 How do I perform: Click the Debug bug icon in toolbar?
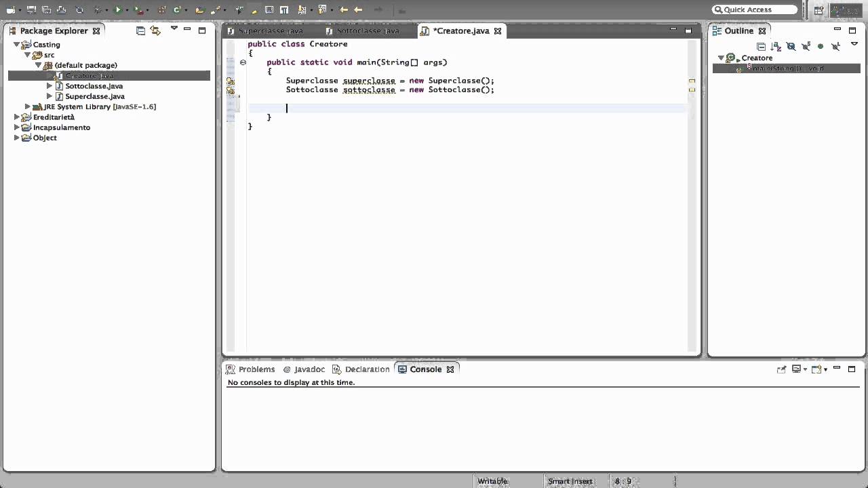[x=98, y=10]
